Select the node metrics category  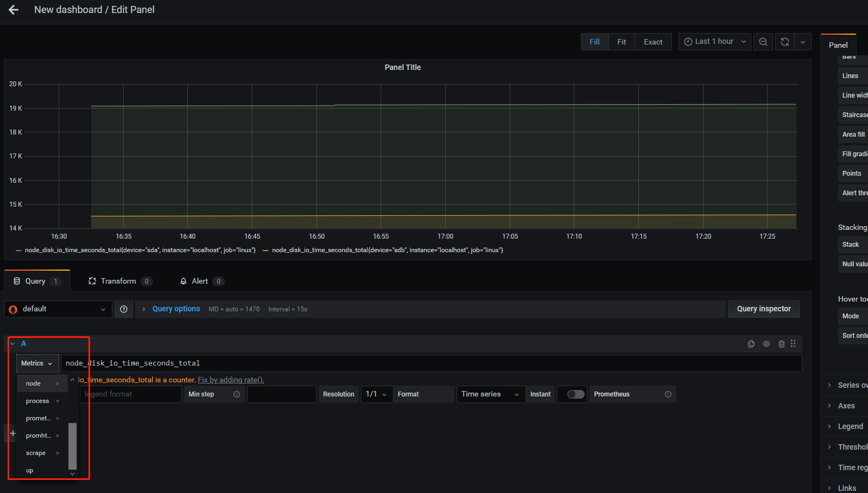point(42,383)
